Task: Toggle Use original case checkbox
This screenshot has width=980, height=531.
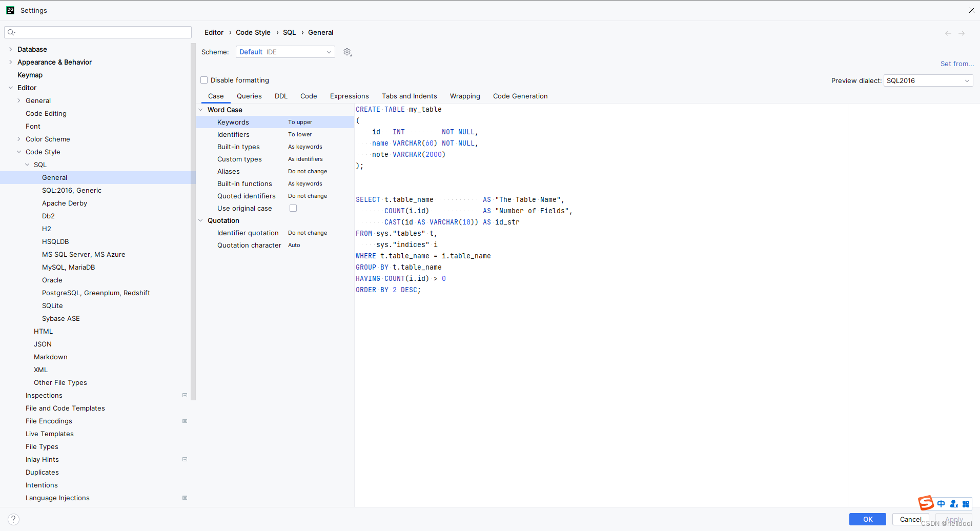Action: pos(293,208)
